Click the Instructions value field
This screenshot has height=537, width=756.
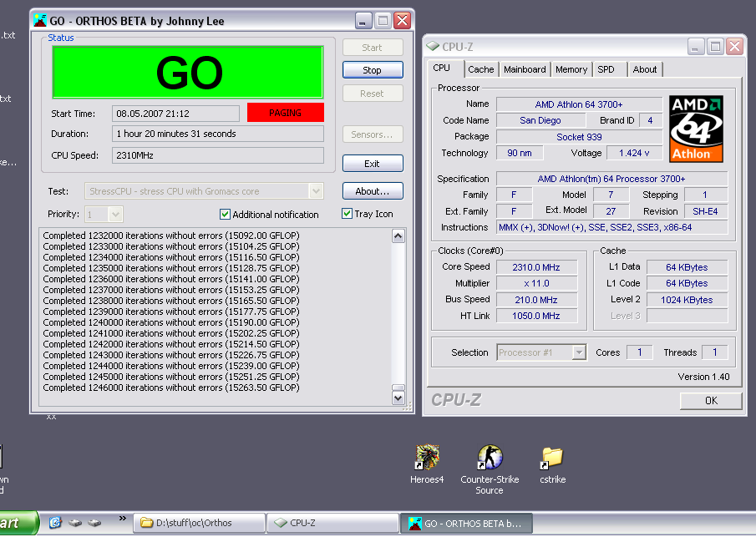(x=611, y=227)
